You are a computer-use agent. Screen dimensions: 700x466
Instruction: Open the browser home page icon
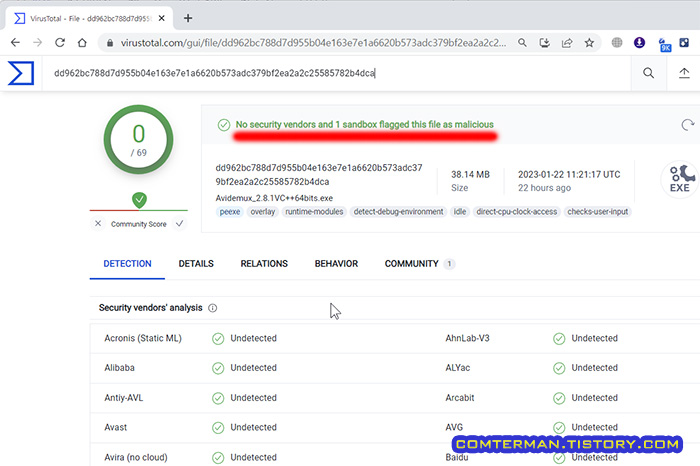click(82, 43)
